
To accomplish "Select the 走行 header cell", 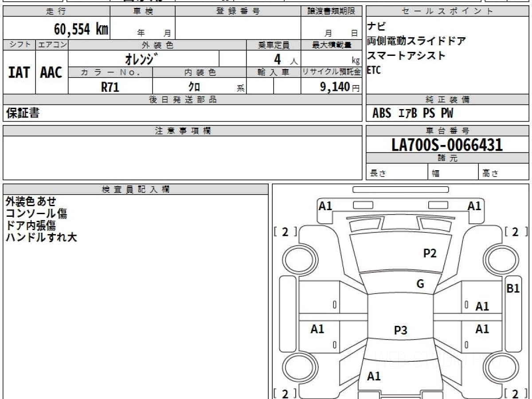I will [x=56, y=12].
